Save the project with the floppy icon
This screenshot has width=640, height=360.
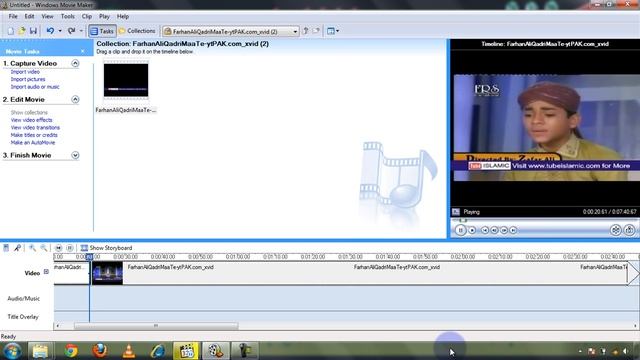pyautogui.click(x=33, y=31)
